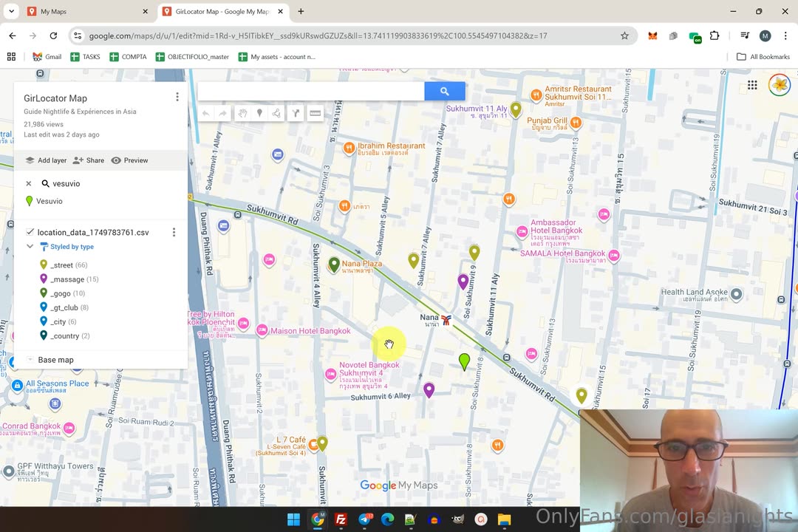The width and height of the screenshot is (798, 532).
Task: Click the Chrome address bar URL
Action: point(318,35)
